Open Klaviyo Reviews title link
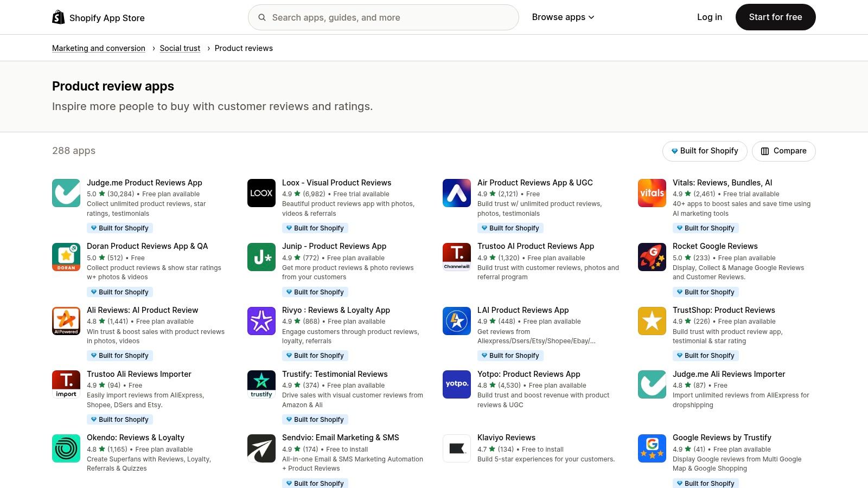The width and height of the screenshot is (868, 488). click(x=506, y=438)
